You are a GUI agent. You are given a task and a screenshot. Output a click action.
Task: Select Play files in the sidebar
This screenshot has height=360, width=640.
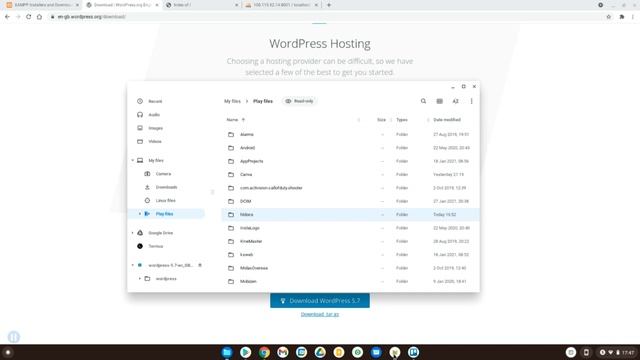[166, 214]
